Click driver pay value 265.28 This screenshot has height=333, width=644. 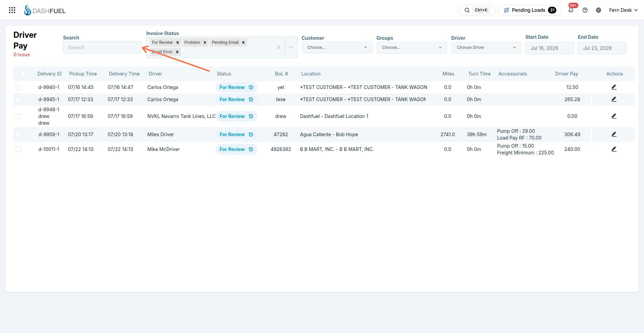572,99
